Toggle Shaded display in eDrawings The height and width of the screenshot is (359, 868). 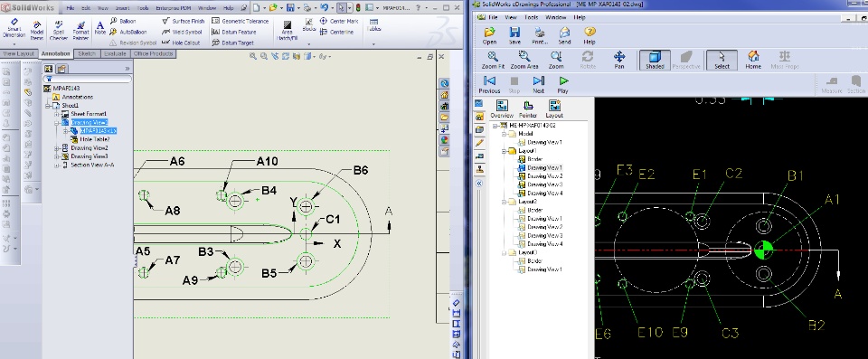(x=655, y=61)
